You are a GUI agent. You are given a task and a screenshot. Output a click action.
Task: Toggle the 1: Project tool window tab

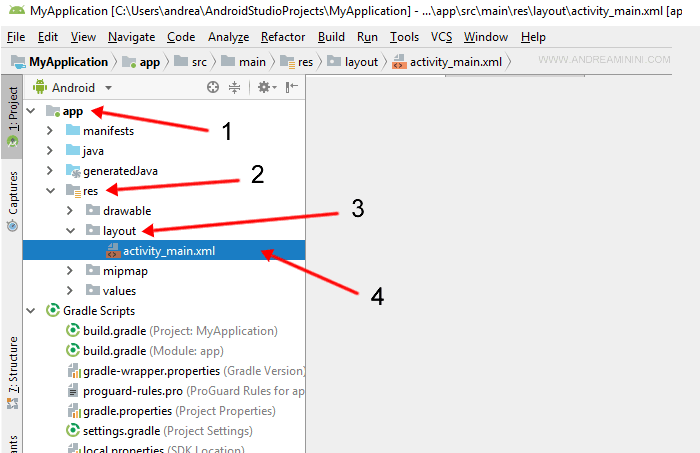click(x=12, y=117)
